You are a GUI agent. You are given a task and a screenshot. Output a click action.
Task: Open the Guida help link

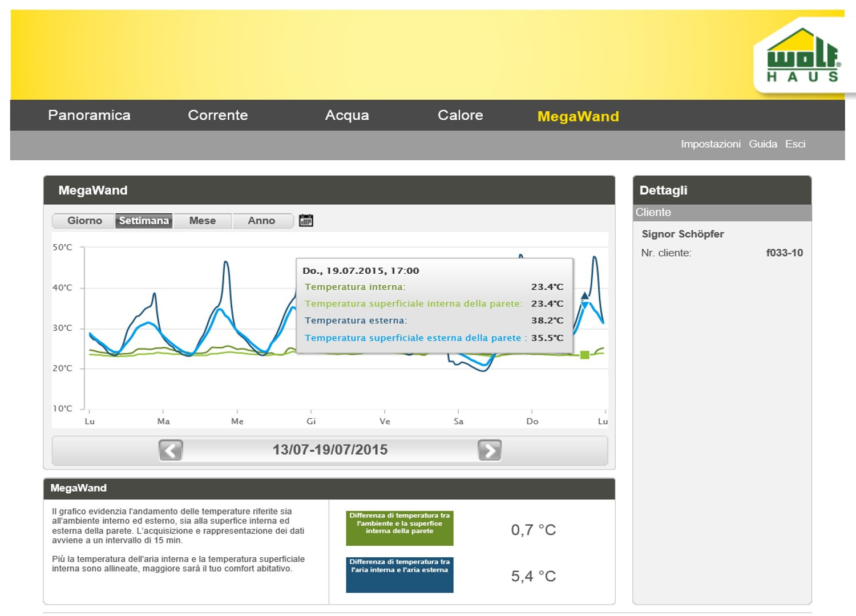coord(763,144)
